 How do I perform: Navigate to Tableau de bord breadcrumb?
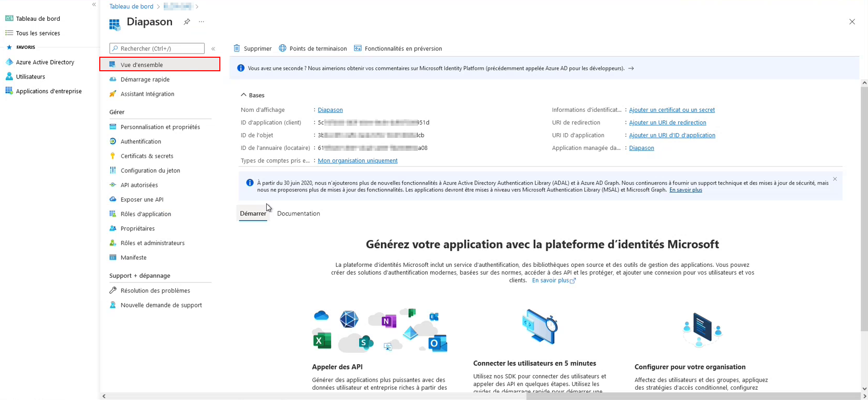coord(131,6)
